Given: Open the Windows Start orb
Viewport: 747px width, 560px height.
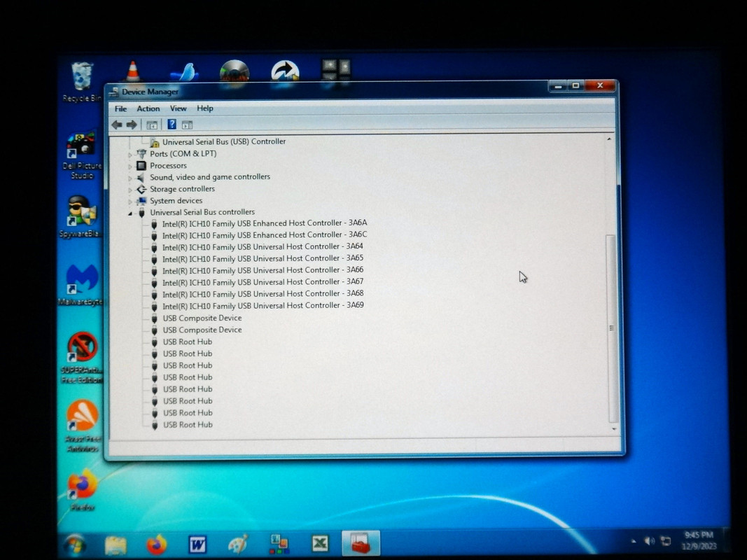Looking at the screenshot, I should coord(75,545).
